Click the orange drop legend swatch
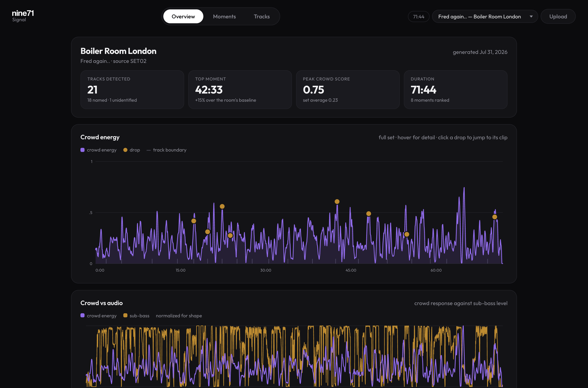 pos(125,150)
